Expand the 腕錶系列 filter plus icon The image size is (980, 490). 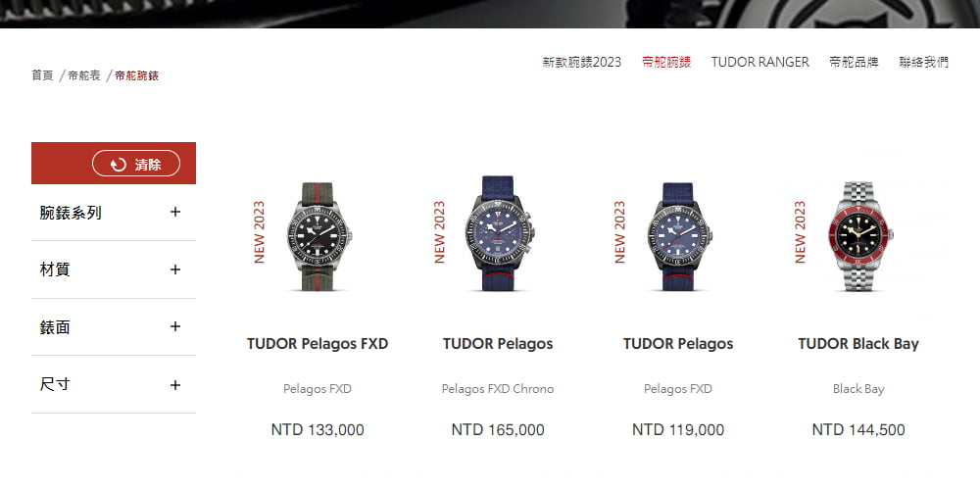tap(175, 212)
